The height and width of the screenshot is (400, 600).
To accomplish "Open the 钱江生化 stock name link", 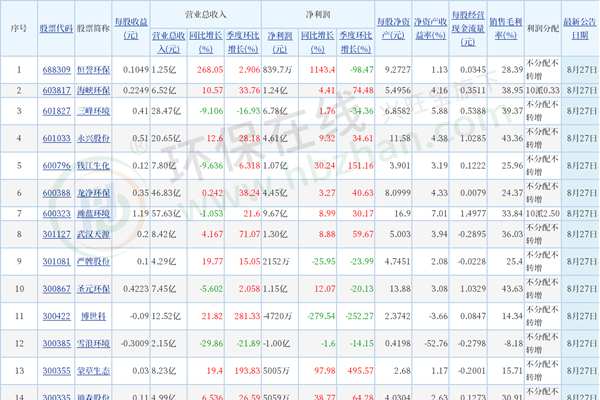I will 94,166.
